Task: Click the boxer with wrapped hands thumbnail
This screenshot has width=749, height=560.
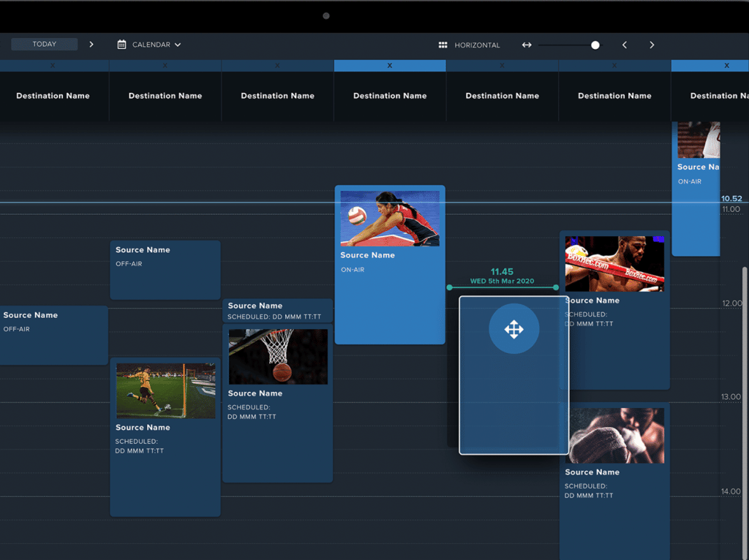Action: 614,436
